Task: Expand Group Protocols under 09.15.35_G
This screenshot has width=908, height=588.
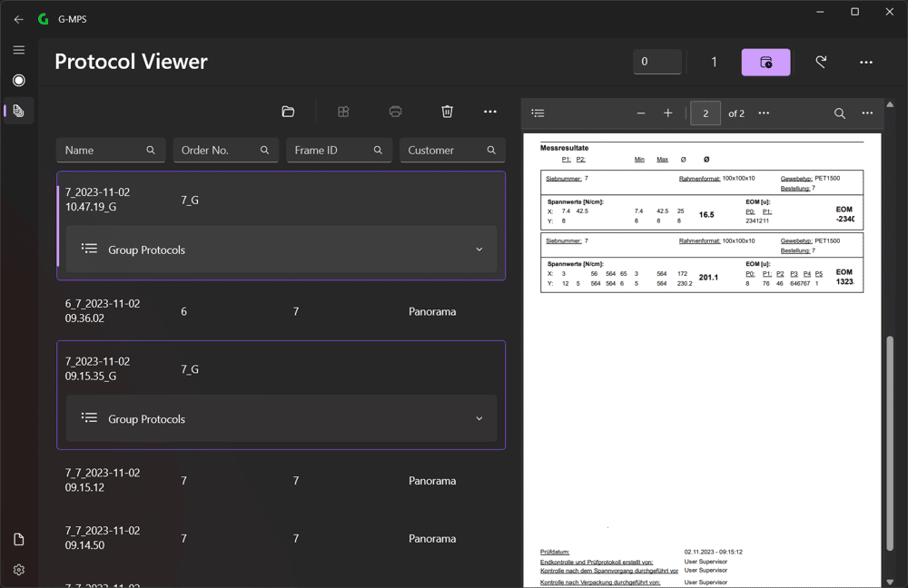Action: (x=281, y=418)
